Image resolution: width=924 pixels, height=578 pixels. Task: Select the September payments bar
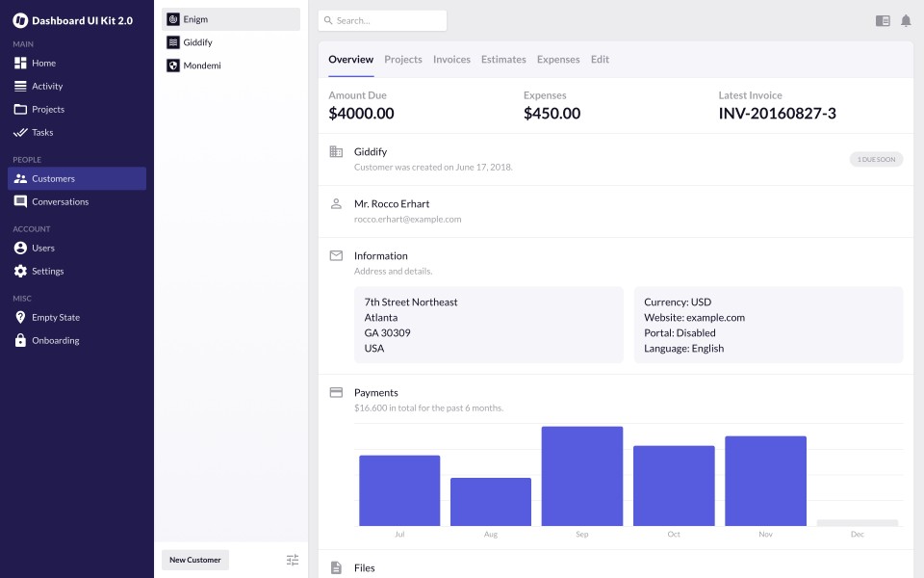582,476
